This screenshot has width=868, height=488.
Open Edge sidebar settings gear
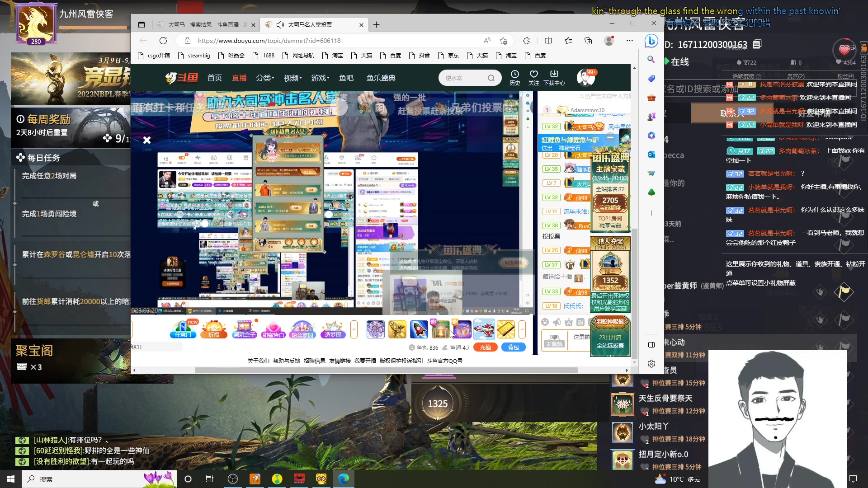[x=651, y=364]
